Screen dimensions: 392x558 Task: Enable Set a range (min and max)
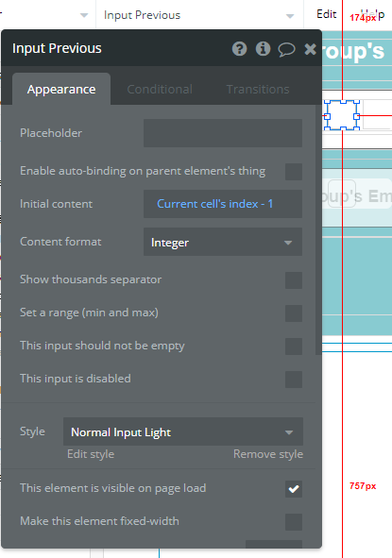294,313
